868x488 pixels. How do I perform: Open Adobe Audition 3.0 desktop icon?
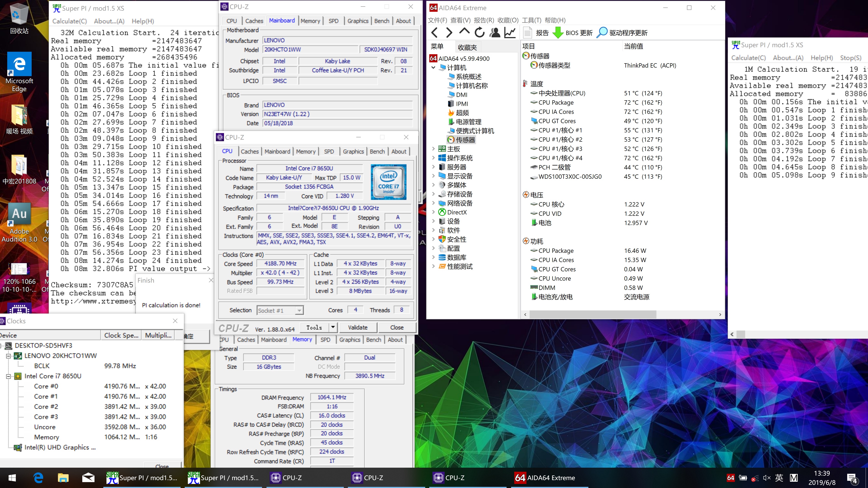pos(19,223)
